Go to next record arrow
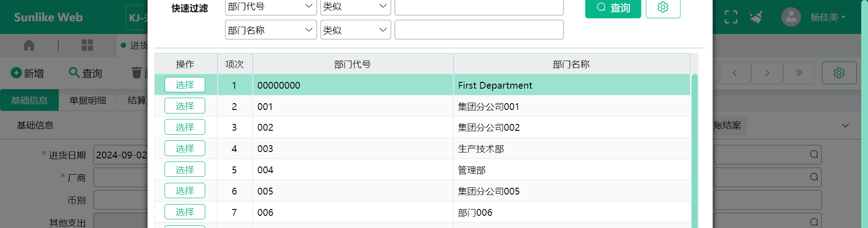Viewport: 868px width, 228px height. pos(767,73)
